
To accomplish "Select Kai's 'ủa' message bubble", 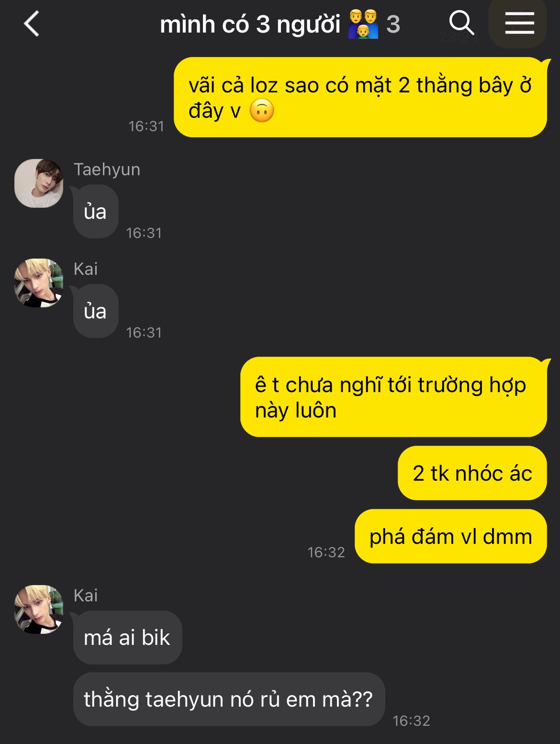I will pos(96,311).
